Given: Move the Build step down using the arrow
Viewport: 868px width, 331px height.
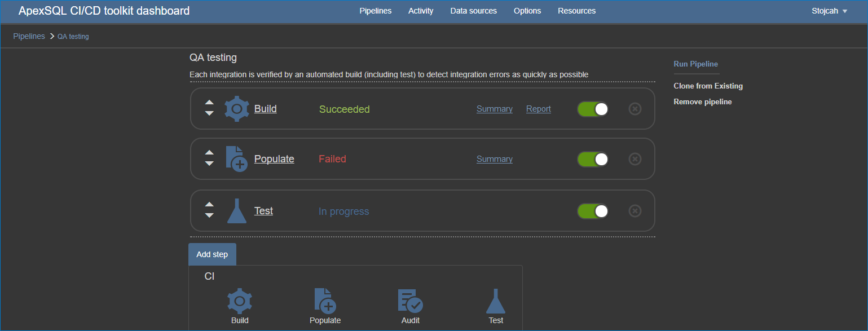Looking at the screenshot, I should pos(209,113).
